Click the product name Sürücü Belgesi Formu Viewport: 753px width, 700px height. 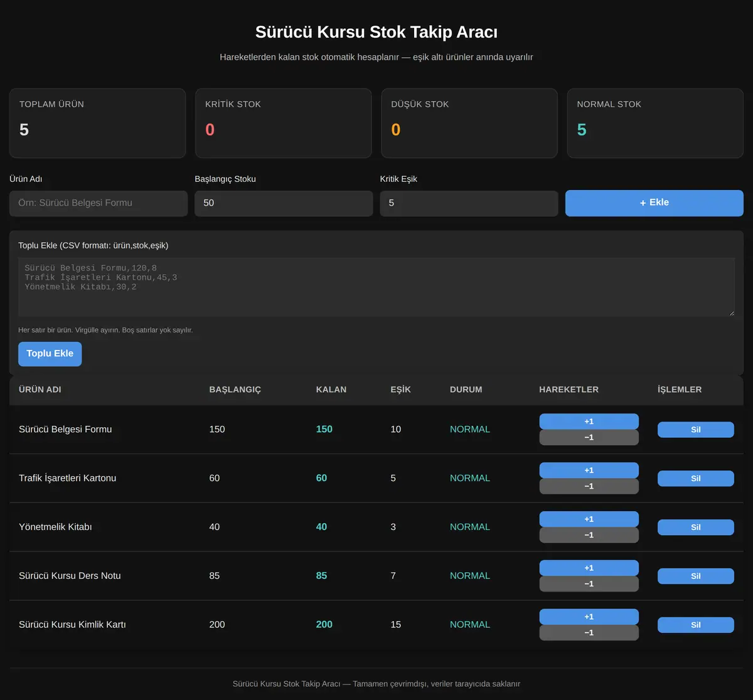click(65, 430)
